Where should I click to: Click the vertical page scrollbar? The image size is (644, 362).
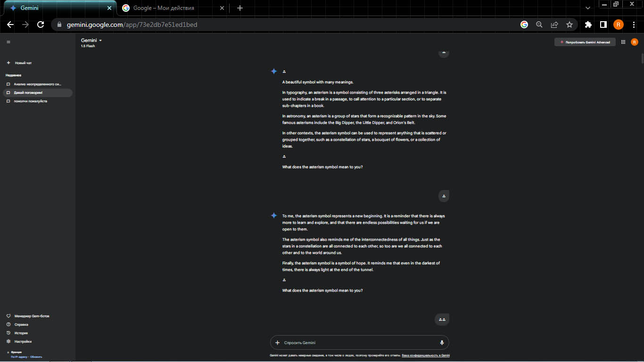642,59
